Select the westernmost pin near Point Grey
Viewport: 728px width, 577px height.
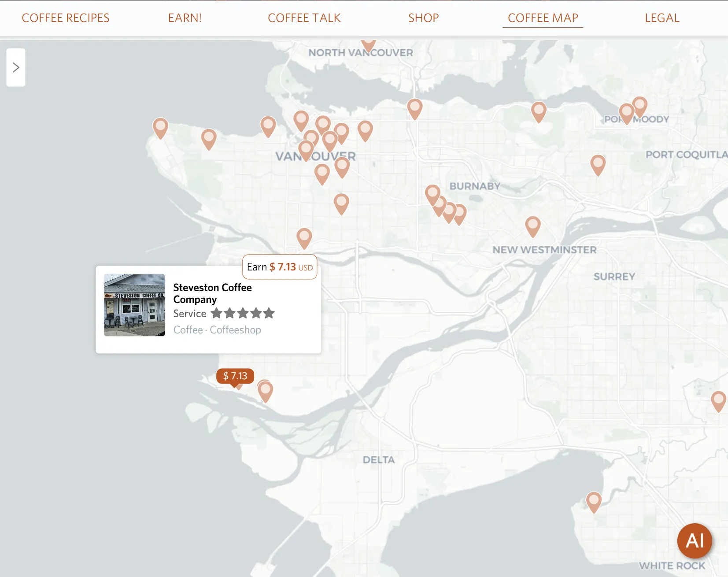click(160, 128)
